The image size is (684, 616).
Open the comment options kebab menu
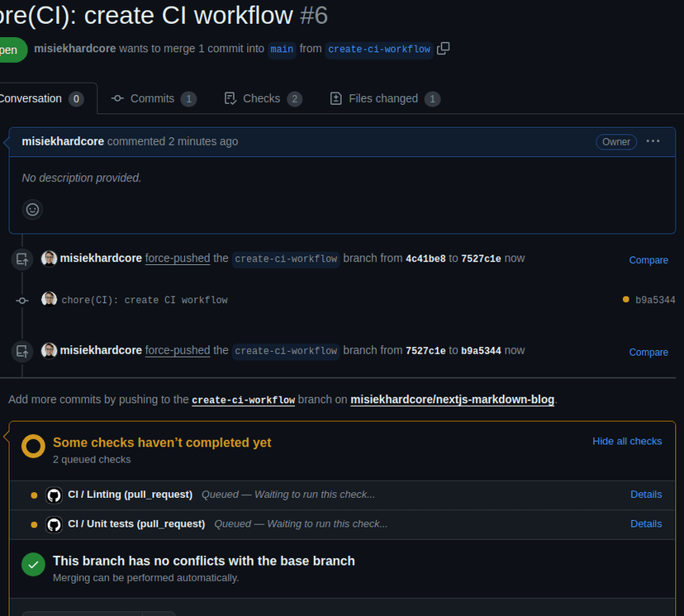[x=653, y=141]
